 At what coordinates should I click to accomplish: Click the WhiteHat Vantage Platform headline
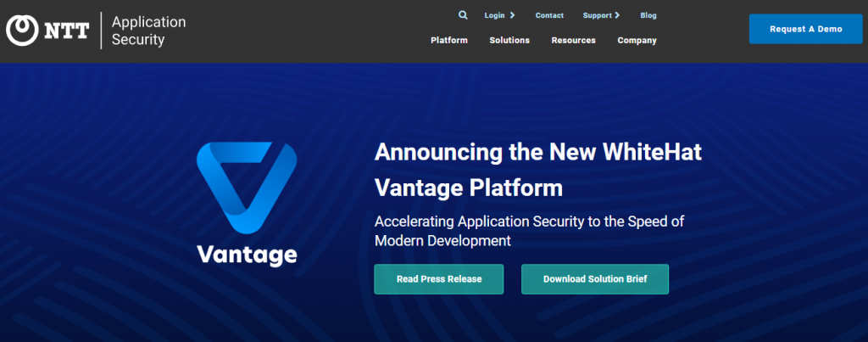click(x=537, y=169)
